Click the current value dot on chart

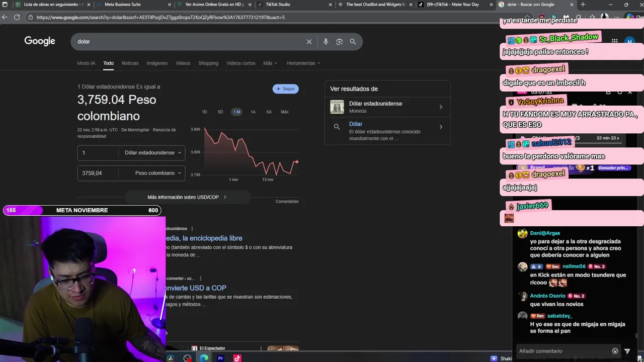click(297, 162)
